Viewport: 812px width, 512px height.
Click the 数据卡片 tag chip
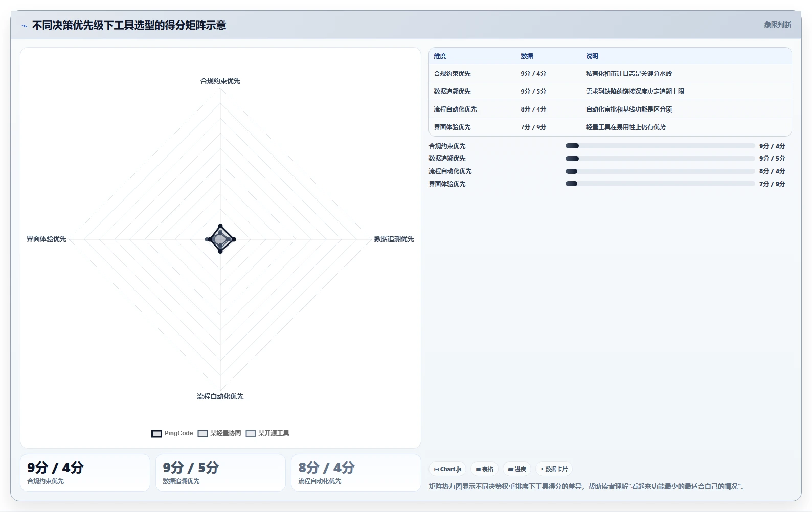click(x=554, y=469)
